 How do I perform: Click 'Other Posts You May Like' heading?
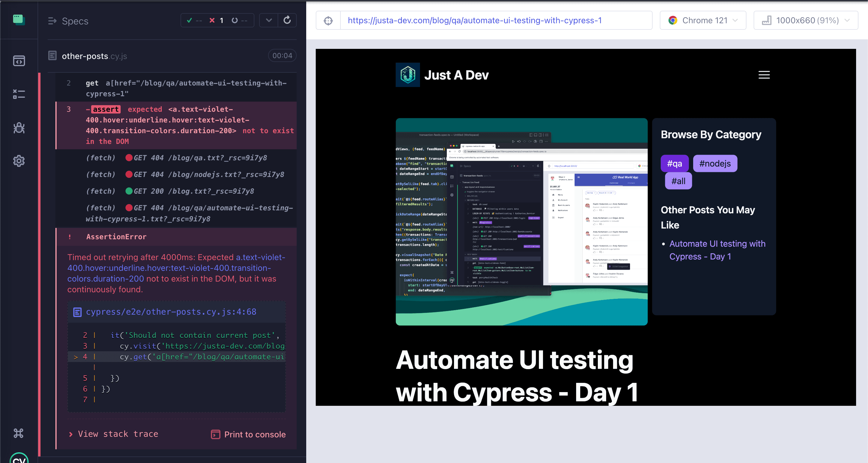(x=708, y=217)
